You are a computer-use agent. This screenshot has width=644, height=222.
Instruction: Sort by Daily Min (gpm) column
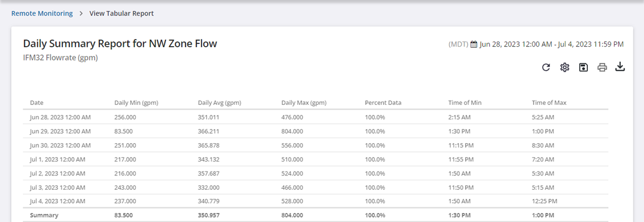point(136,103)
